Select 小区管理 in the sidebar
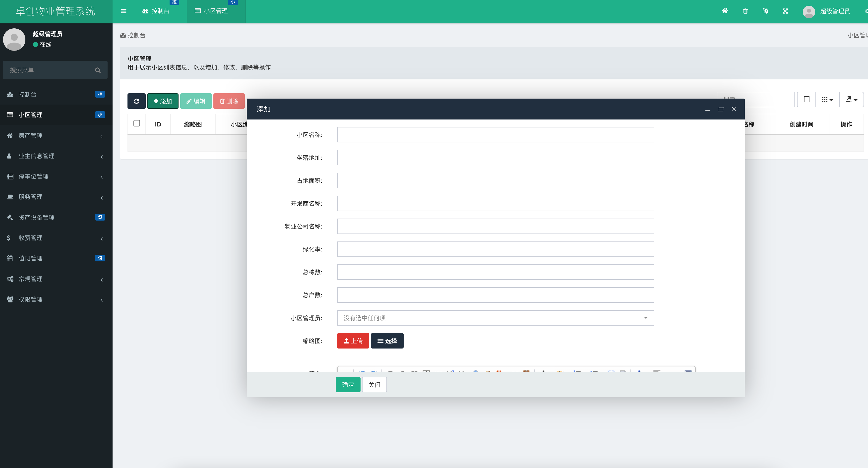This screenshot has height=468, width=868. [56, 115]
